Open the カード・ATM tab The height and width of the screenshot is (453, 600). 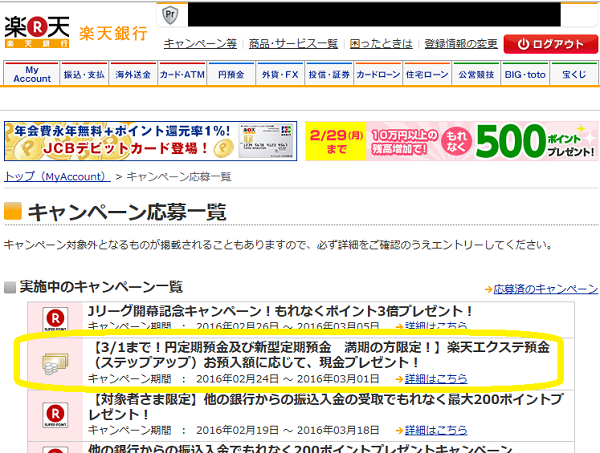182,74
